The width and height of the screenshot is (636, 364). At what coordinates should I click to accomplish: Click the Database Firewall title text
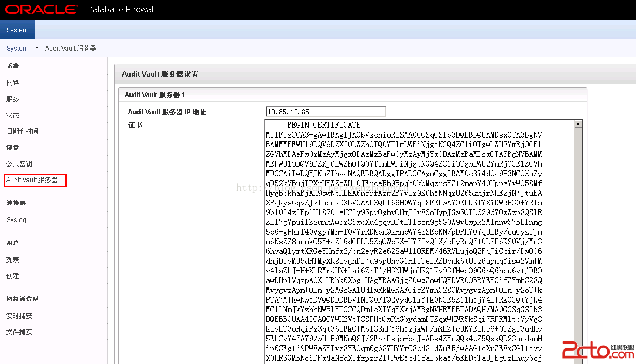pyautogui.click(x=120, y=9)
